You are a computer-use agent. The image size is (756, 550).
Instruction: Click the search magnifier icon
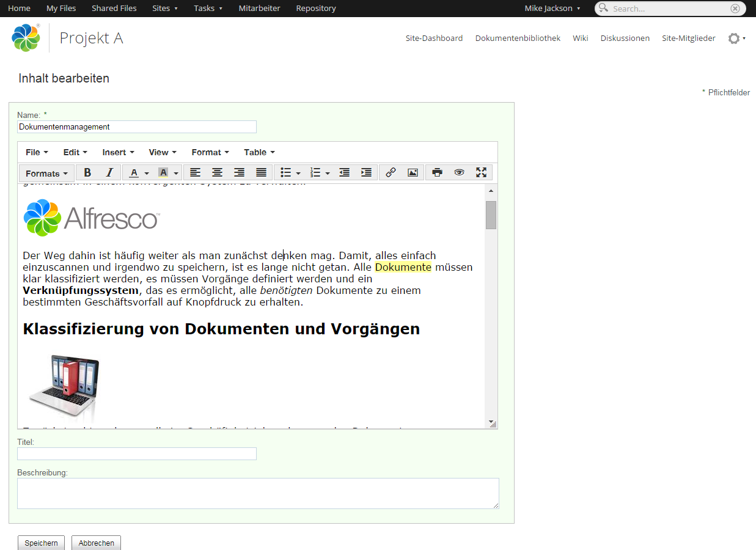(x=603, y=8)
